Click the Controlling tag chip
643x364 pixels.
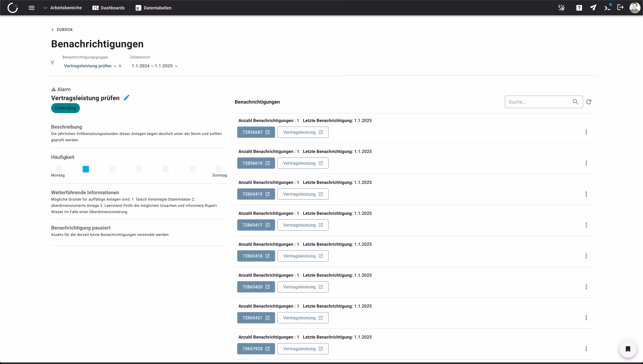tap(65, 108)
